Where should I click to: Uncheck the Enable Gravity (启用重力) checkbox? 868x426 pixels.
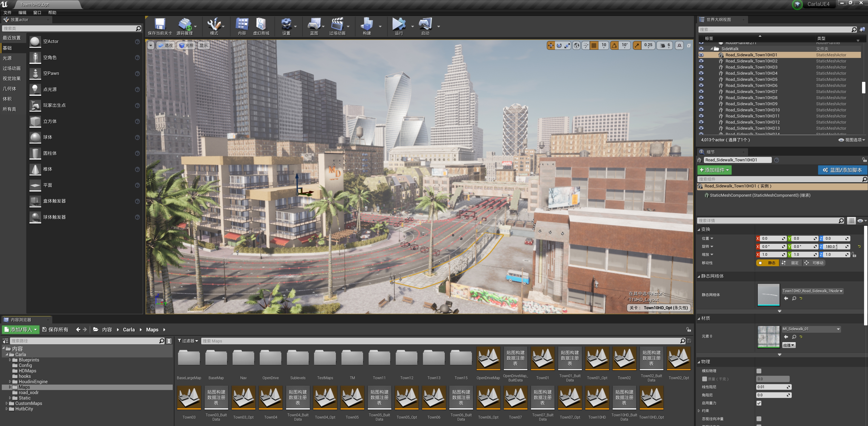pyautogui.click(x=759, y=403)
